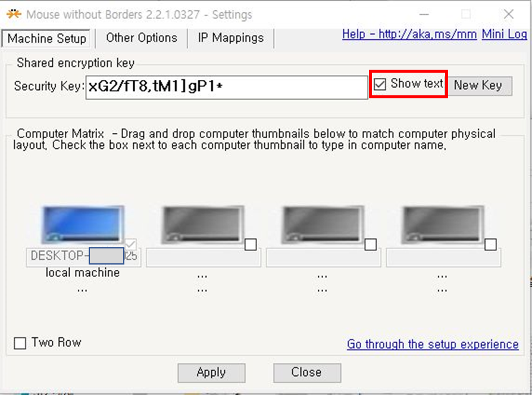The width and height of the screenshot is (532, 395).
Task: Select the blue local machine thumbnail
Action: click(83, 225)
